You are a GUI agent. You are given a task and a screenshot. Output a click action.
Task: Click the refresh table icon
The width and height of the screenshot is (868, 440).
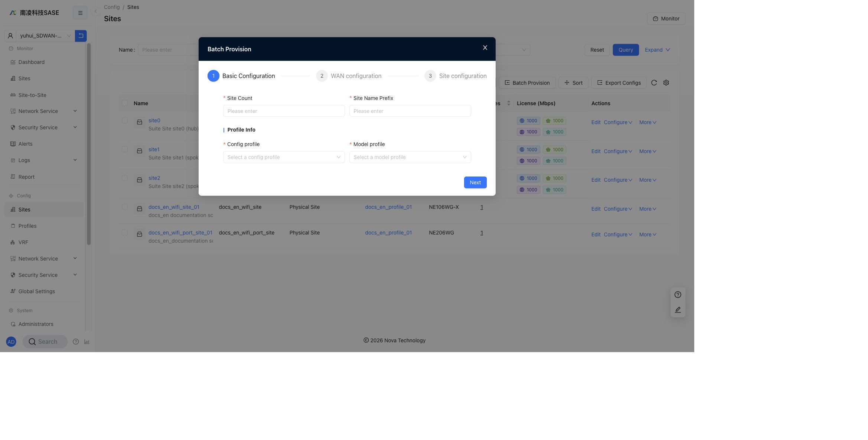pos(654,83)
